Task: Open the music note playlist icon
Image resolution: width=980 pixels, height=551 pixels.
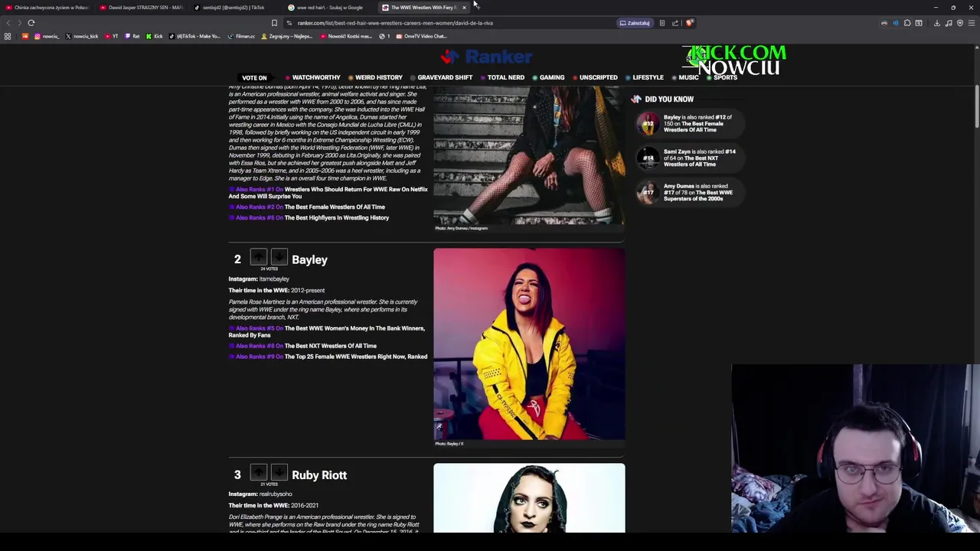Action: 949,23
